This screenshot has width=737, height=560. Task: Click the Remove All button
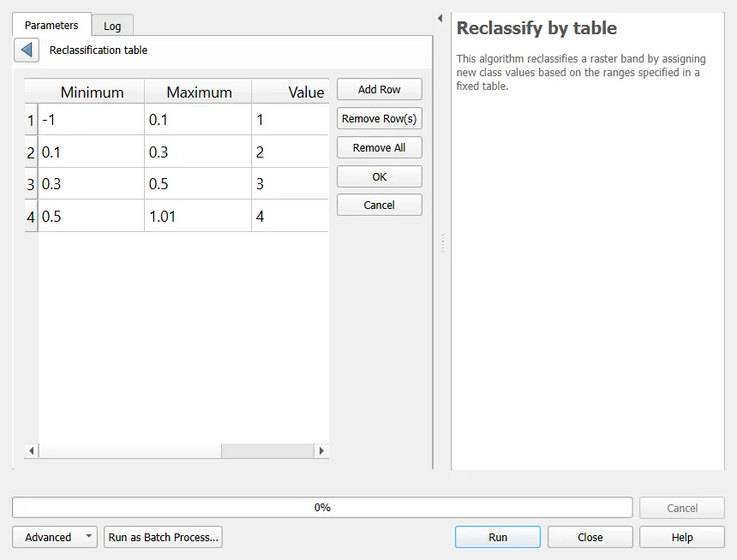click(380, 147)
